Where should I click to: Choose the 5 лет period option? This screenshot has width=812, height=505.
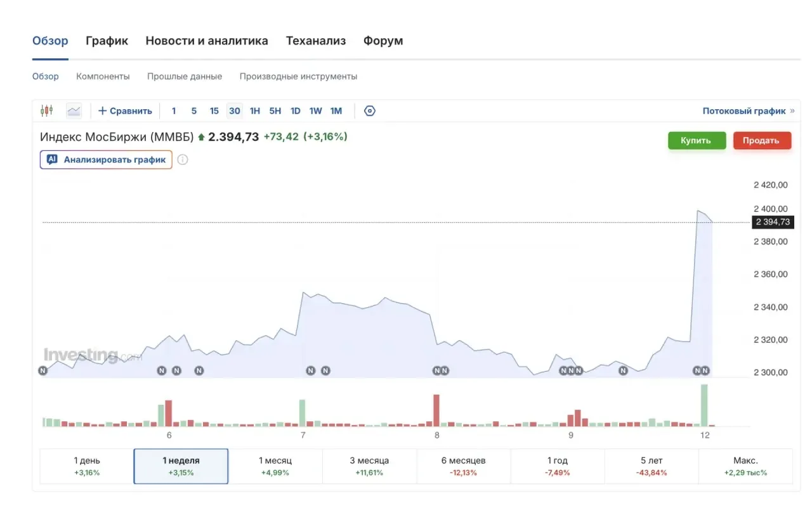tap(652, 466)
